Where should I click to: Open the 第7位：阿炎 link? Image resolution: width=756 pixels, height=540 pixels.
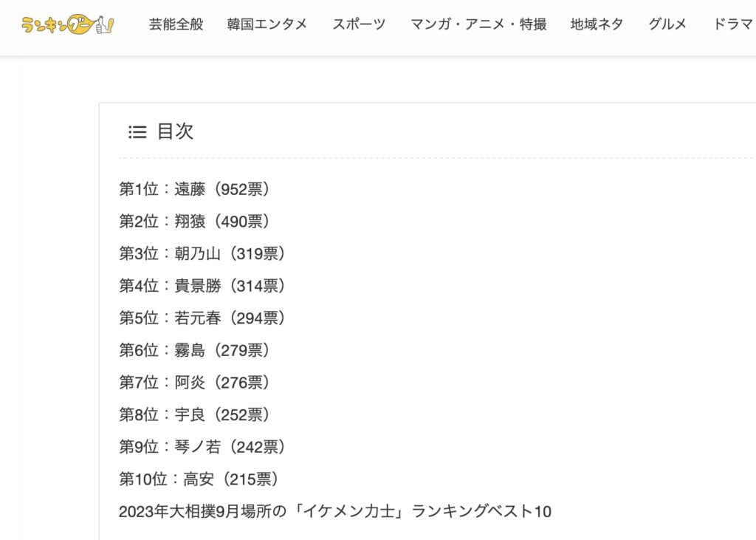click(x=194, y=383)
